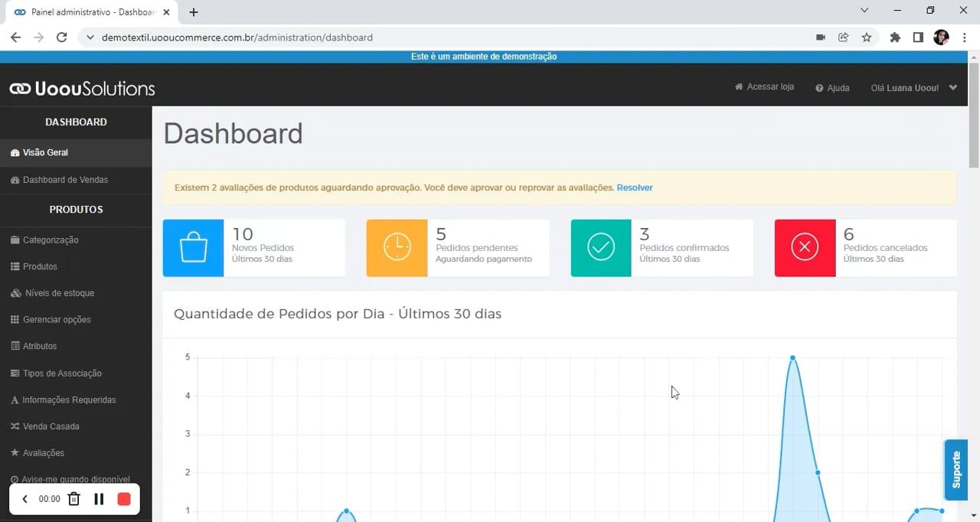980x522 pixels.
Task: Click the Resolver link for pending reviews
Action: (635, 188)
